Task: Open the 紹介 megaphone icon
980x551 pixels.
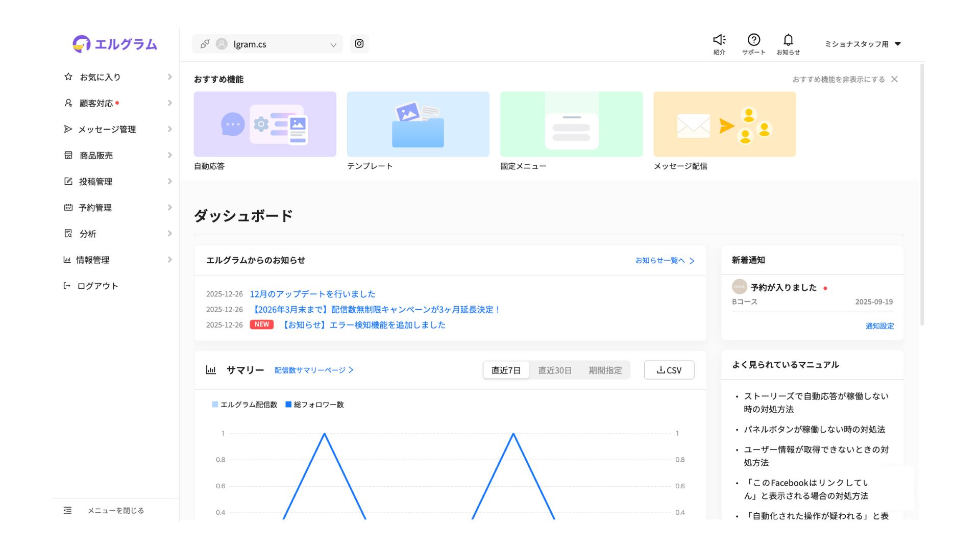Action: (x=719, y=40)
